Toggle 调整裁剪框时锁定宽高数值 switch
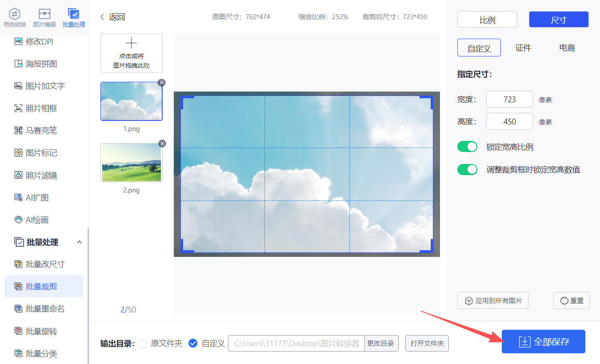The width and height of the screenshot is (600, 364). point(467,169)
